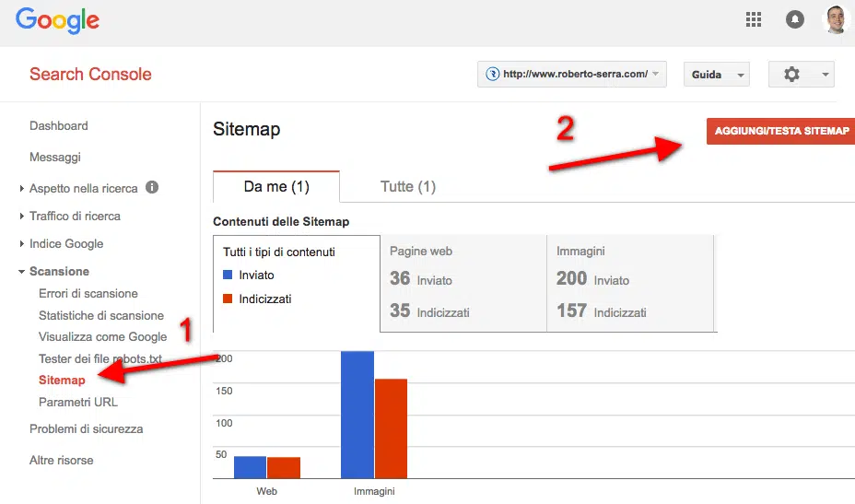The height and width of the screenshot is (504, 855).
Task: Open Messaggi in the sidebar
Action: (55, 157)
